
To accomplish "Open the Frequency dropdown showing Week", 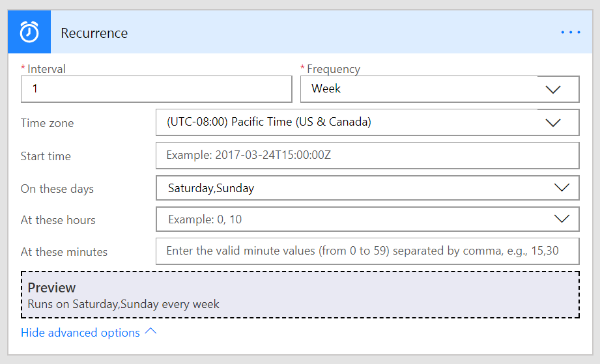I will (x=423, y=89).
